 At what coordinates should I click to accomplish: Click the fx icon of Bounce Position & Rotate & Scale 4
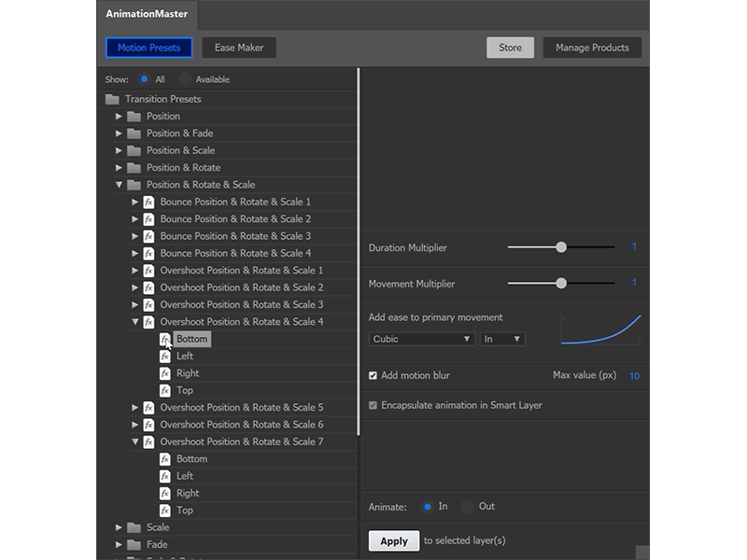149,253
